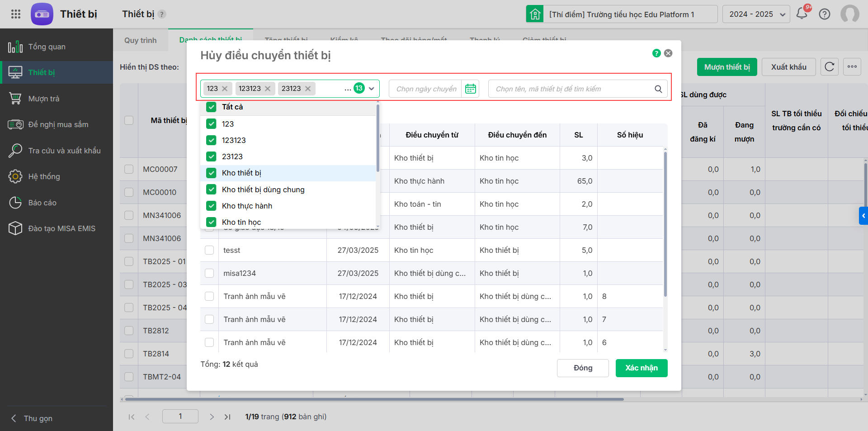Click the purple Thiết bị app logo
The width and height of the screenshot is (868, 431).
pos(42,14)
